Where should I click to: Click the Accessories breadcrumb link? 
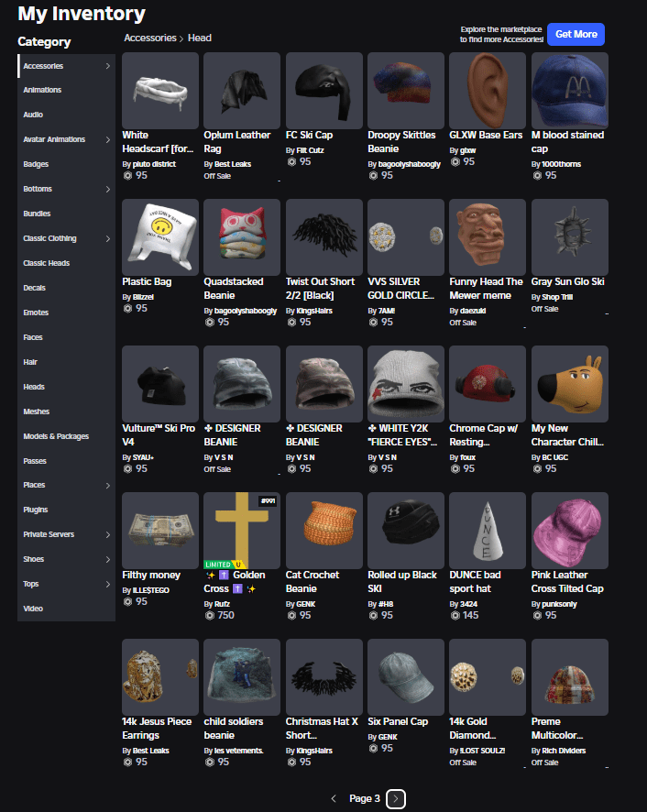[149, 38]
